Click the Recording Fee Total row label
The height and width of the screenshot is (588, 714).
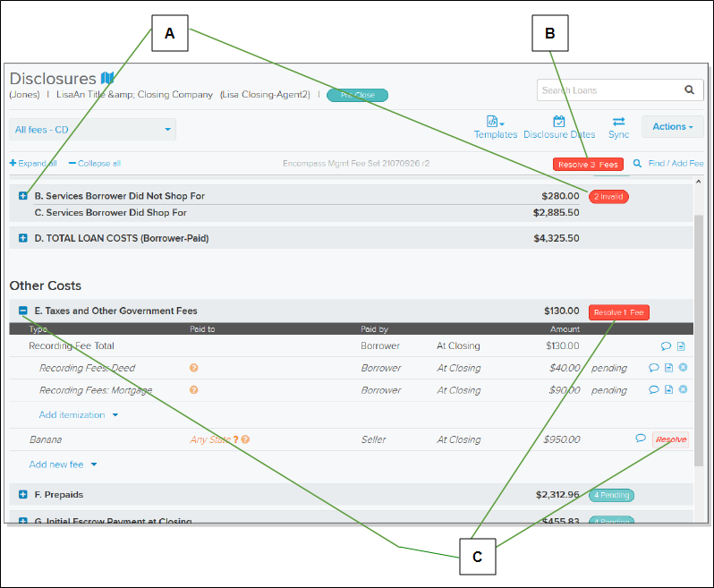72,345
